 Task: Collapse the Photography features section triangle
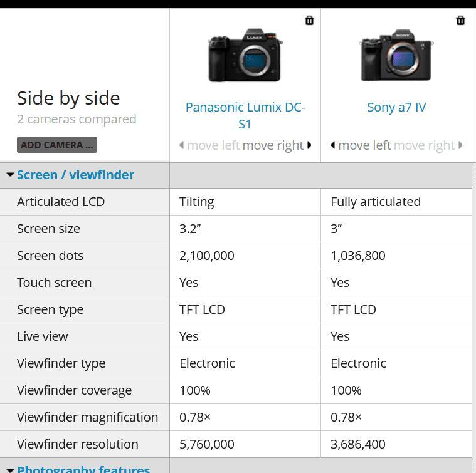[10, 470]
